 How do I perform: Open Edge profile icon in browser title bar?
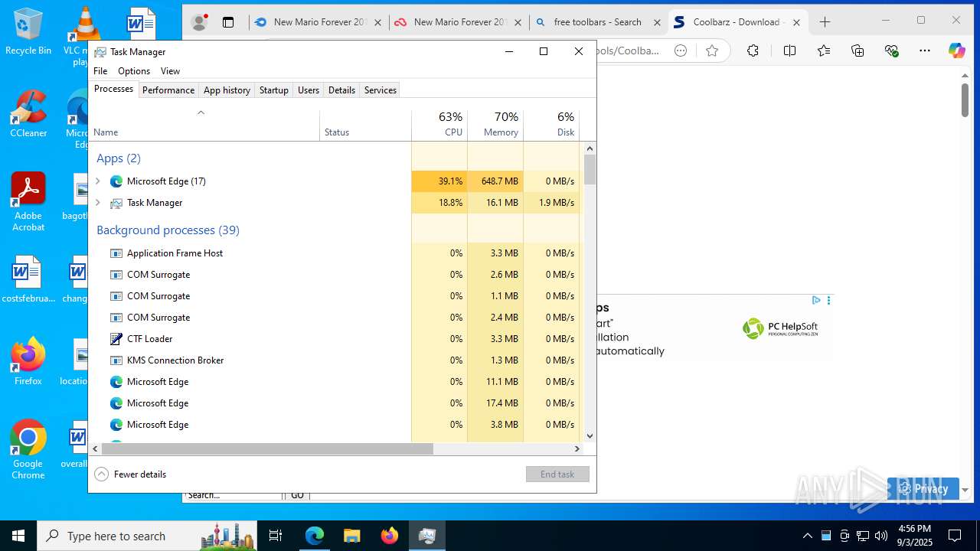point(199,22)
